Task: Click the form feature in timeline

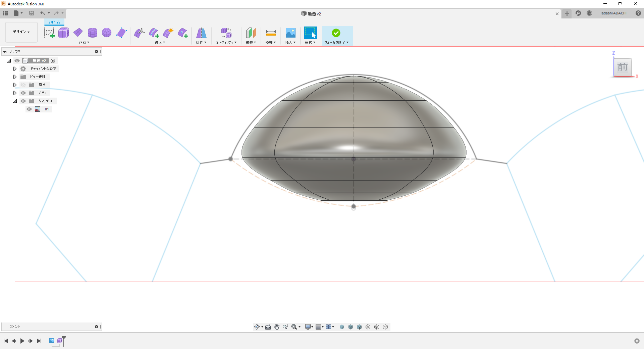Action: pos(60,341)
